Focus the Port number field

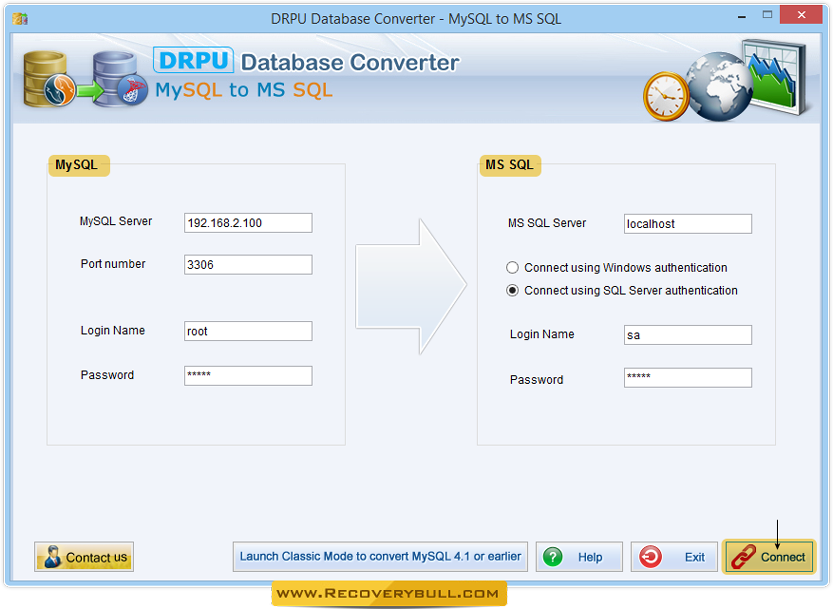tap(248, 265)
